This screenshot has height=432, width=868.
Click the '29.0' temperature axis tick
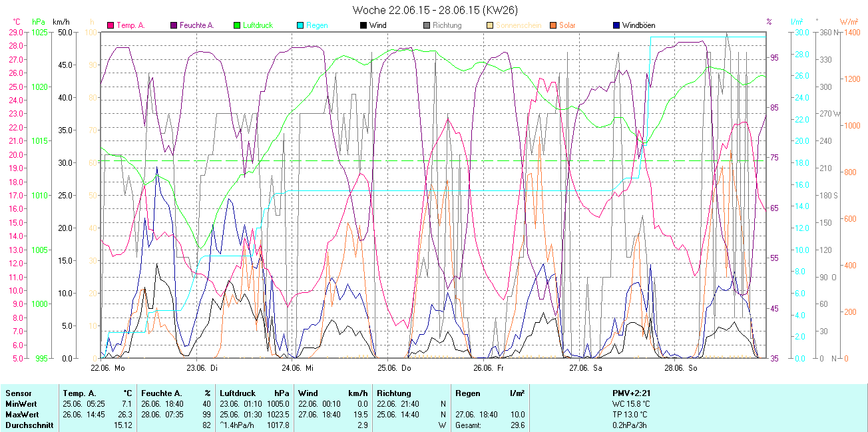(15, 32)
